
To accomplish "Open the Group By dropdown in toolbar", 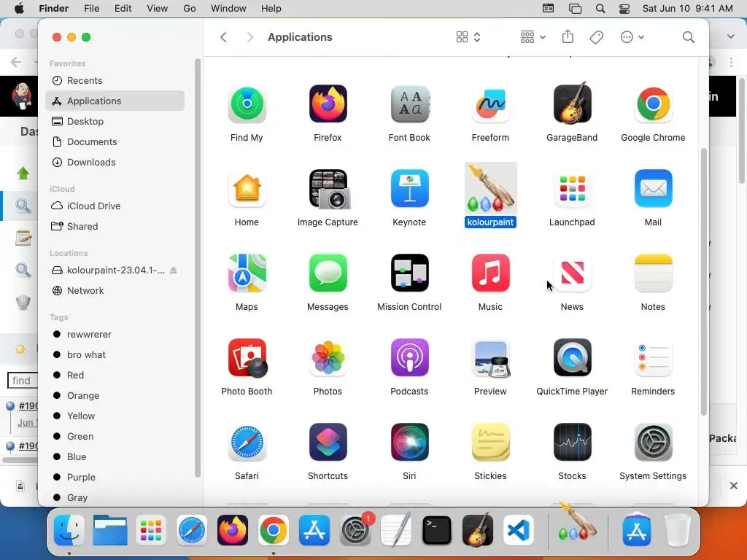I will coord(533,37).
